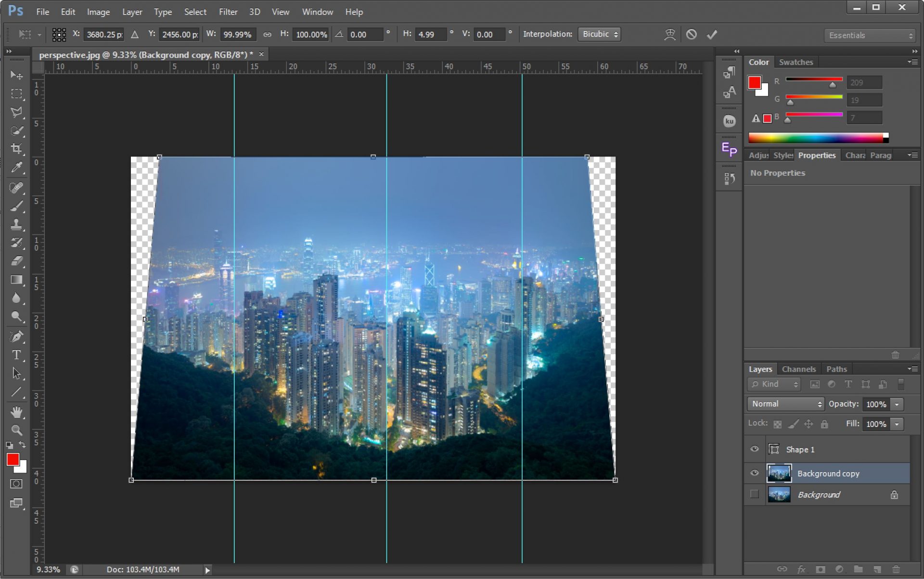Close the perspective.jpg document tab

(261, 54)
